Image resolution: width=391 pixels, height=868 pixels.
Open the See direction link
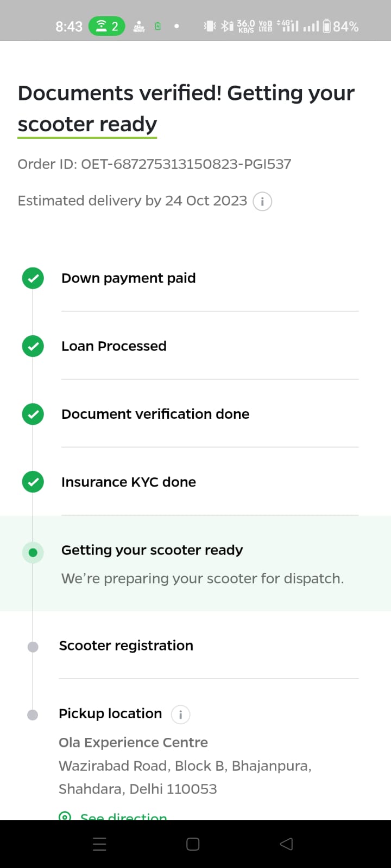tap(123, 816)
